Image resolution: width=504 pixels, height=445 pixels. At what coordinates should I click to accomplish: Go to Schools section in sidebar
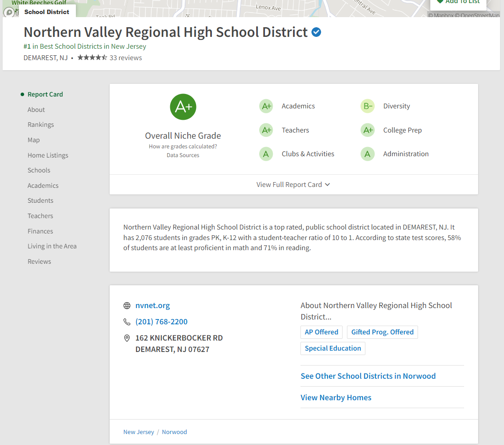click(39, 170)
